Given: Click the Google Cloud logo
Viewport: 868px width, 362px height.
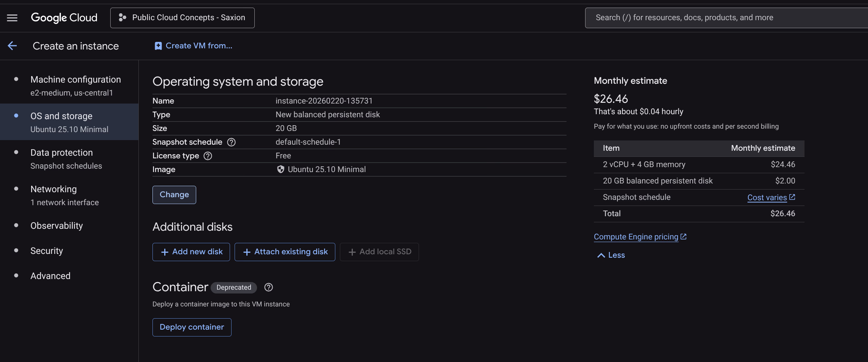Looking at the screenshot, I should tap(64, 18).
